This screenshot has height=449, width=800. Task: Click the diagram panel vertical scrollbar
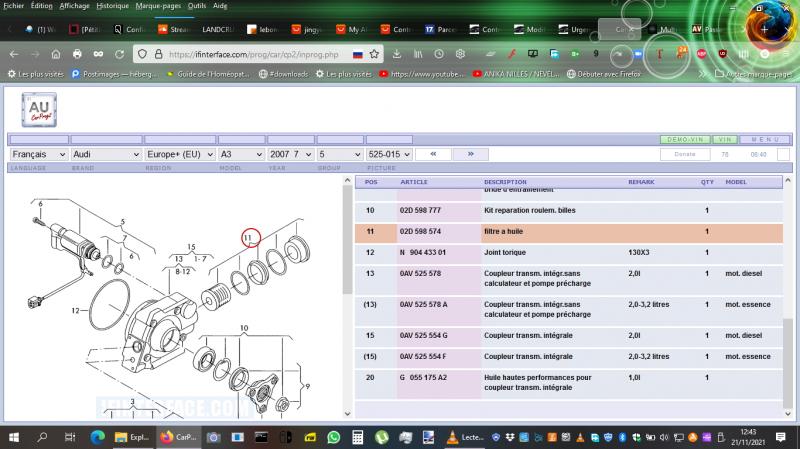(347, 240)
